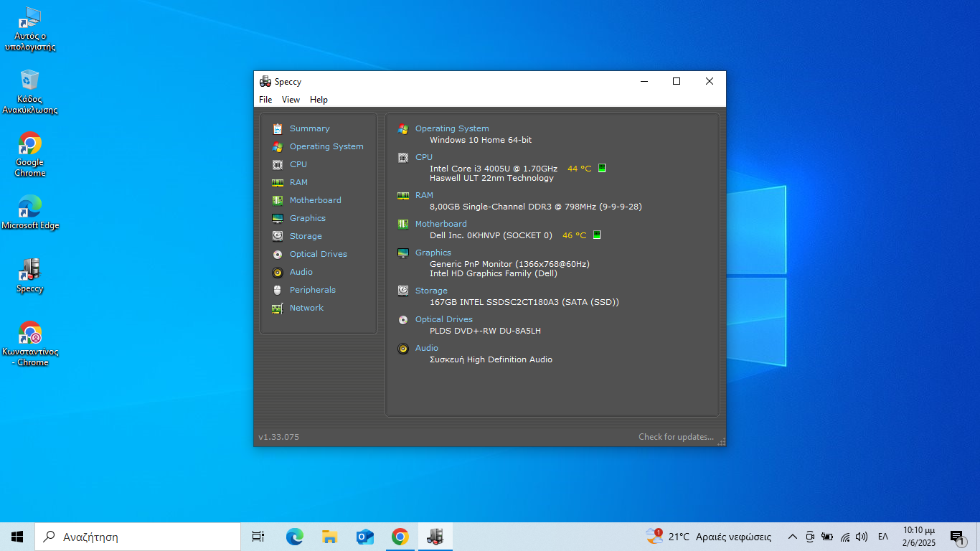
Task: Click the monitor icon beside Graphics heading
Action: [403, 253]
